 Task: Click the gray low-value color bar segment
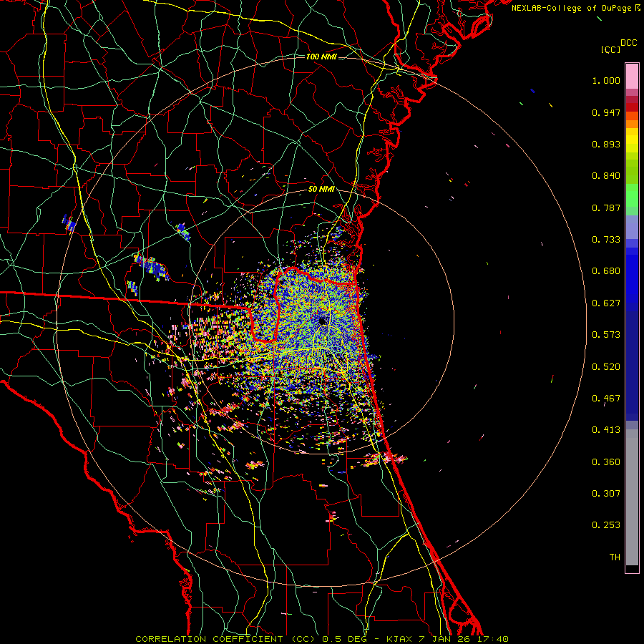tap(632, 497)
